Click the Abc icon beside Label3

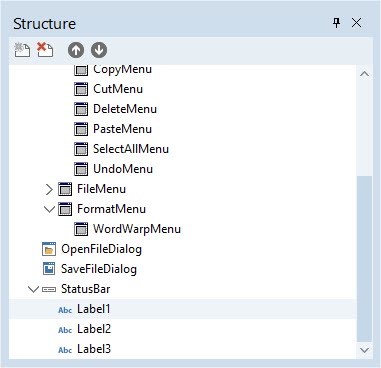(65, 350)
